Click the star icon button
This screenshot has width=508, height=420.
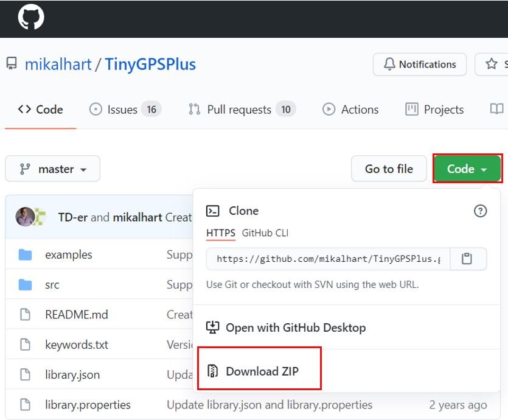[491, 64]
